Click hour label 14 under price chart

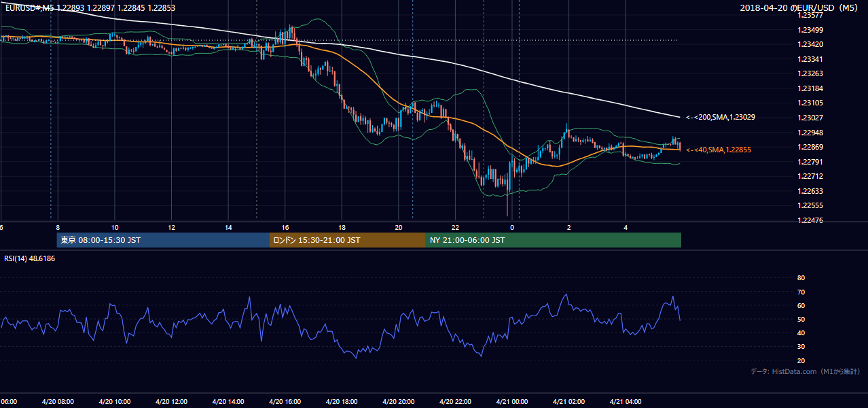pos(228,228)
